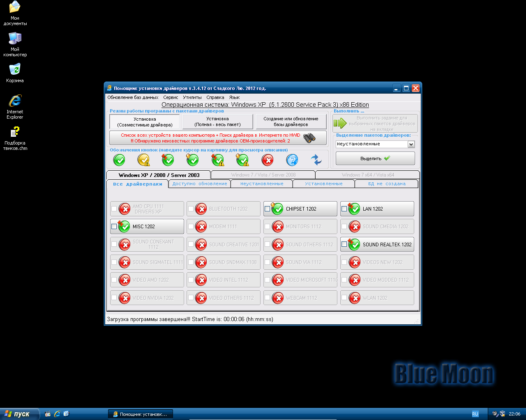Screen dimensions: 526x420
Task: Open the Язык menu
Action: click(235, 97)
